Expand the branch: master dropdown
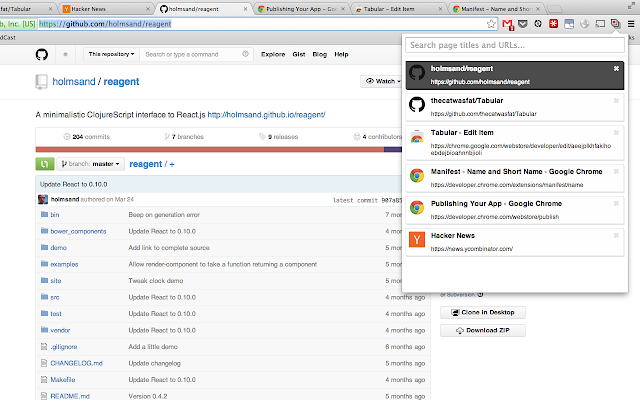The width and height of the screenshot is (640, 400). [90, 164]
